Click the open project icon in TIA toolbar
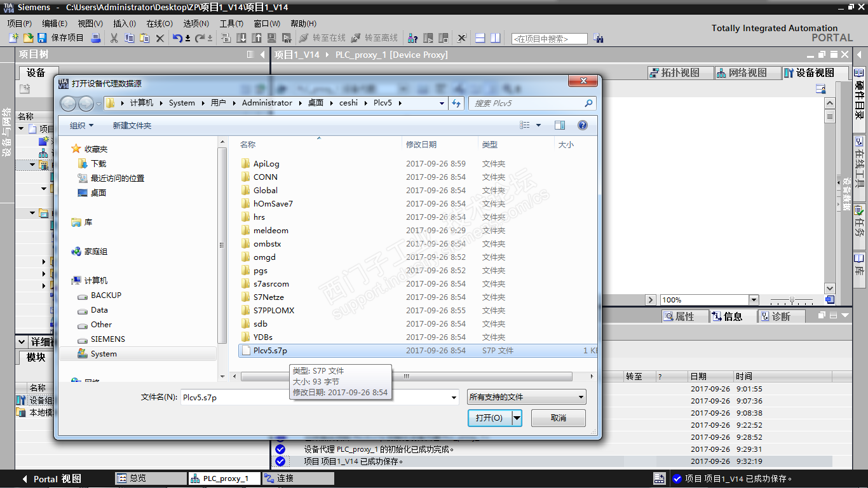Viewport: 868px width, 488px height. pos(28,38)
